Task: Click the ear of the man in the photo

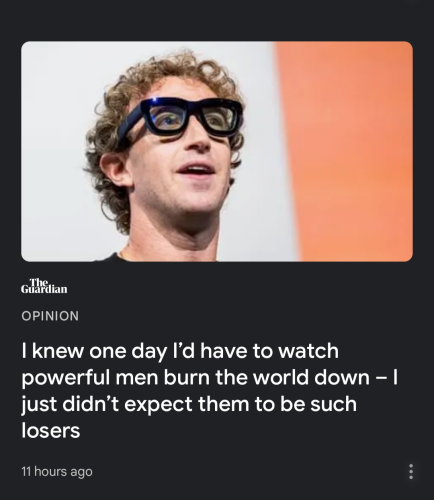Action: point(115,169)
